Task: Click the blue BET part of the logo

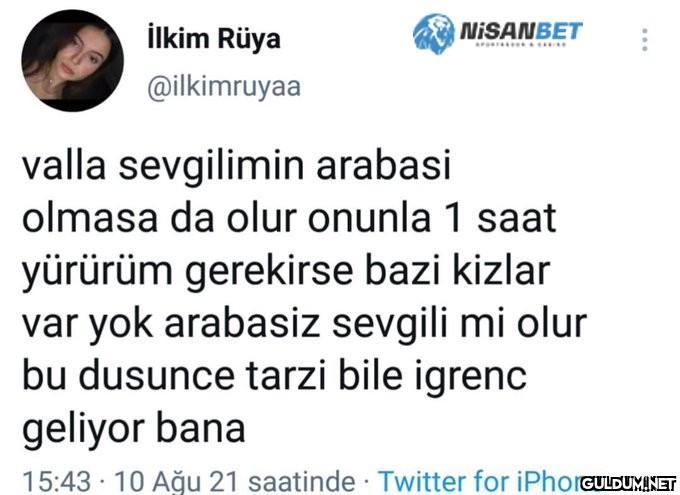Action: [x=552, y=31]
